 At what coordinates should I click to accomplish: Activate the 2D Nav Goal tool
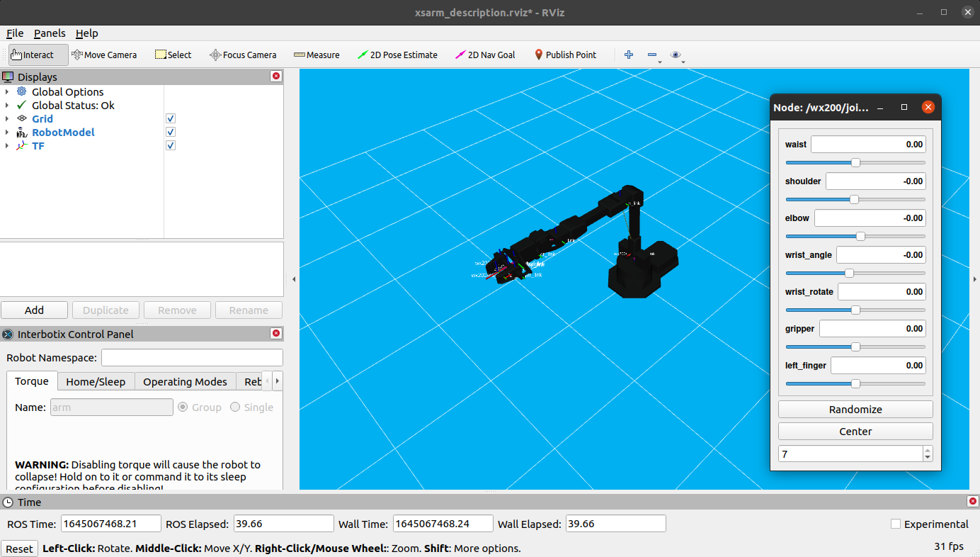[x=485, y=55]
